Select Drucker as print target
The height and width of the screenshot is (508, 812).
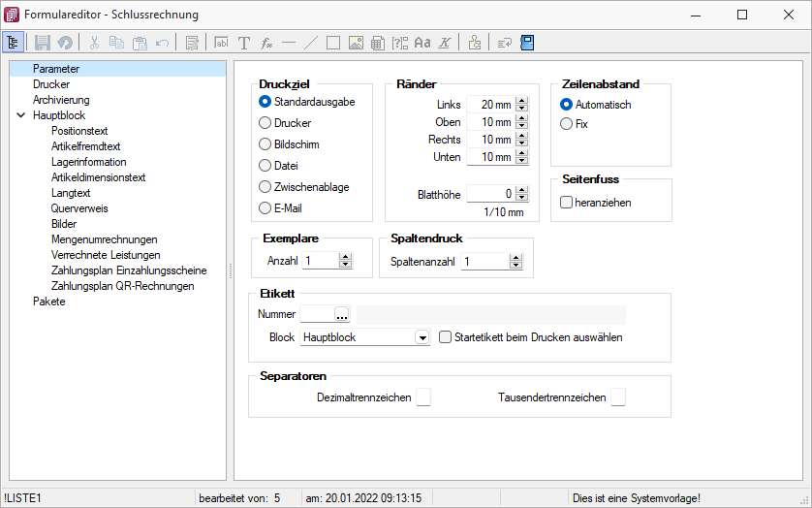click(x=265, y=123)
